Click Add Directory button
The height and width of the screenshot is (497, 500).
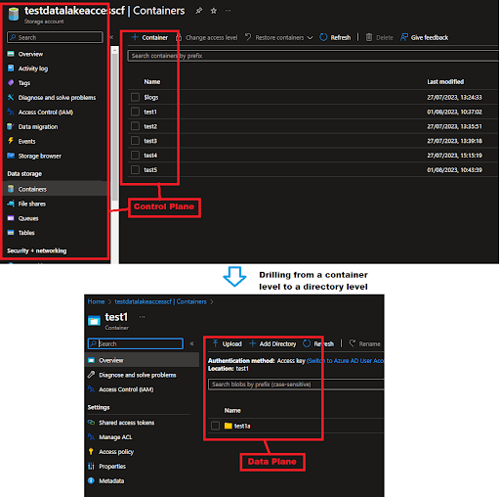coord(273,344)
